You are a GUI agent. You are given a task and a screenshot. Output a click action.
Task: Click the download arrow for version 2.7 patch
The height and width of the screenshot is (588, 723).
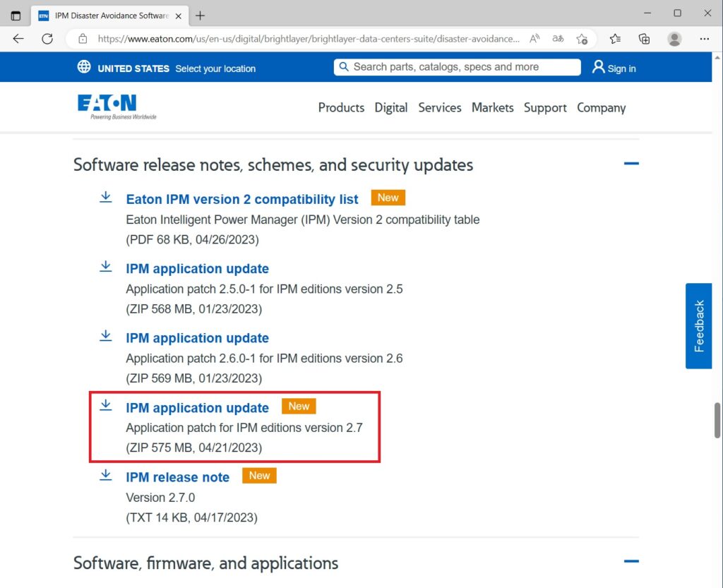click(105, 405)
